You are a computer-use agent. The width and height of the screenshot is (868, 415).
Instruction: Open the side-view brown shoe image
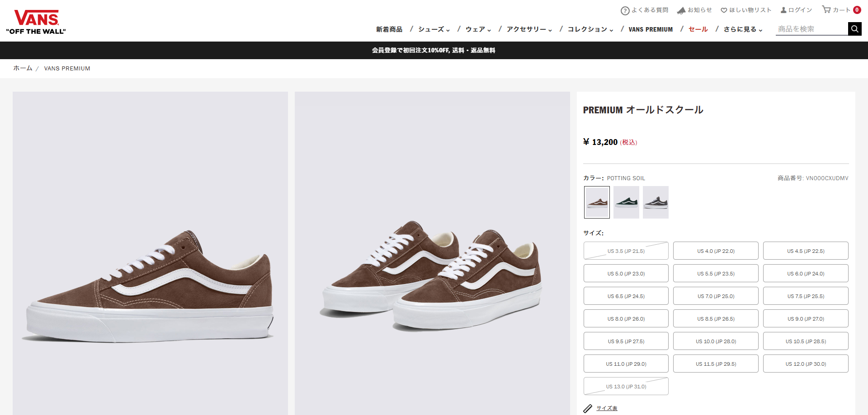[x=150, y=253]
